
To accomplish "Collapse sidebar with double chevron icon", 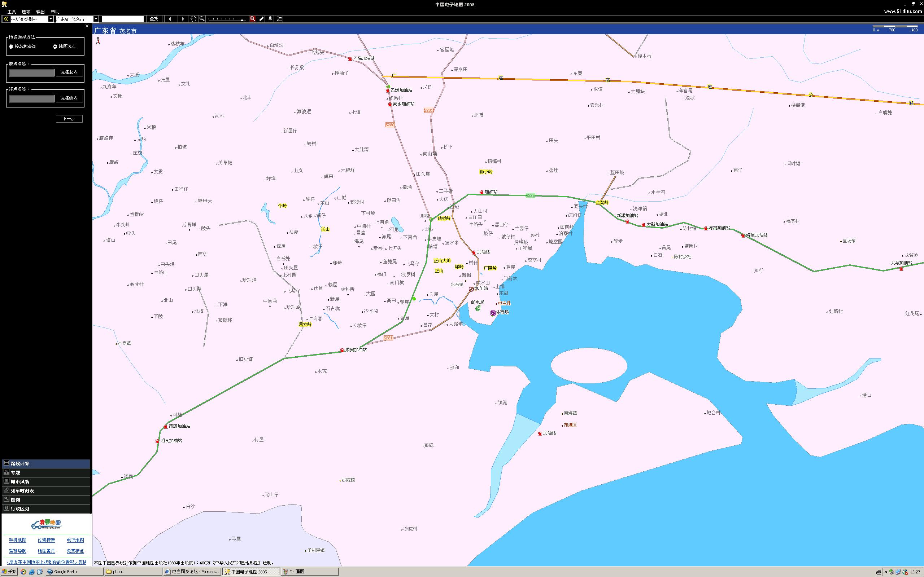I will click(6, 19).
